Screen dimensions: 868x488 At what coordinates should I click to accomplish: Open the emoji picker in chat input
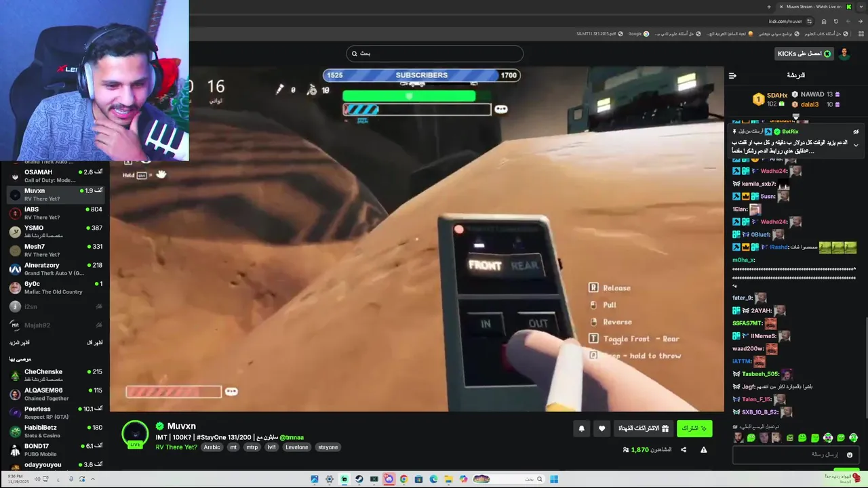pos(849,455)
